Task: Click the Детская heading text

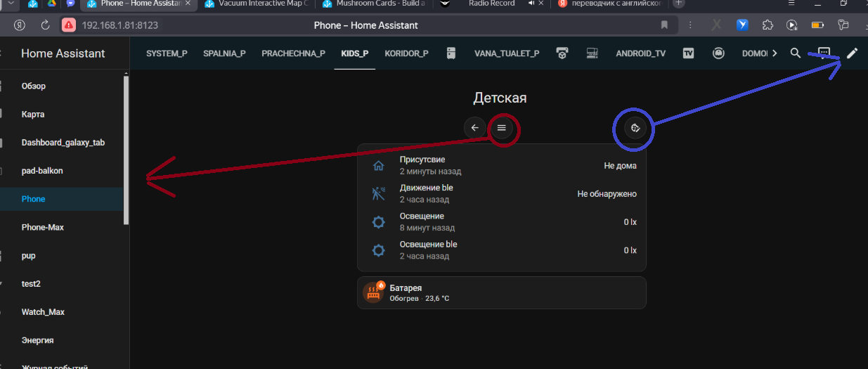Action: tap(500, 98)
